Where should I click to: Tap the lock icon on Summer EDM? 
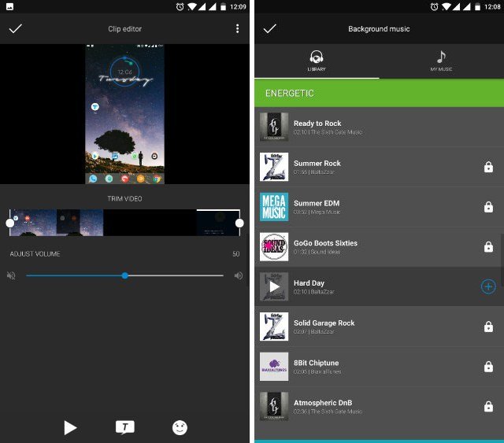(488, 207)
